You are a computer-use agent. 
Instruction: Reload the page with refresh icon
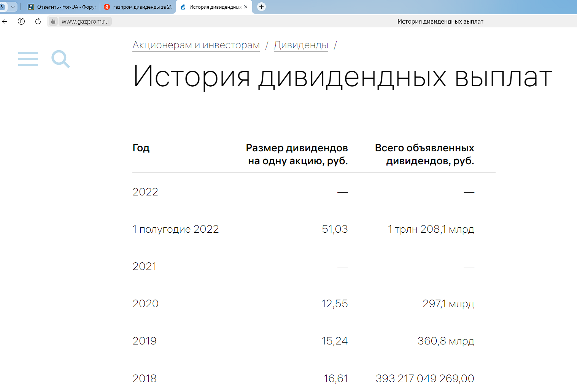[x=38, y=21]
